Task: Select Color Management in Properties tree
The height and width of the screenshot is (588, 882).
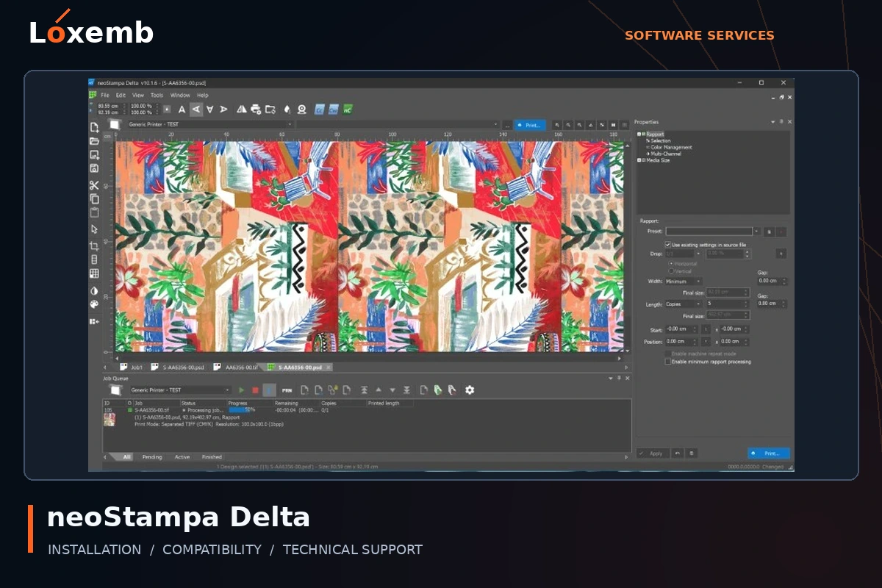Action: click(x=671, y=147)
